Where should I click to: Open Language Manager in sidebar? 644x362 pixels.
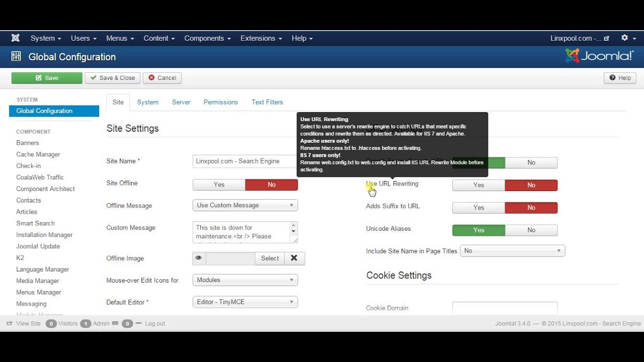(43, 269)
